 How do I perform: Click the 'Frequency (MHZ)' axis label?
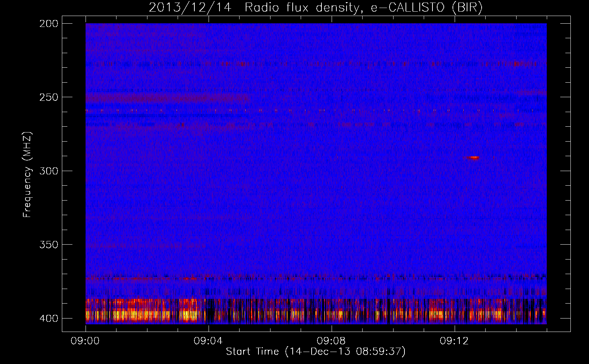click(27, 175)
